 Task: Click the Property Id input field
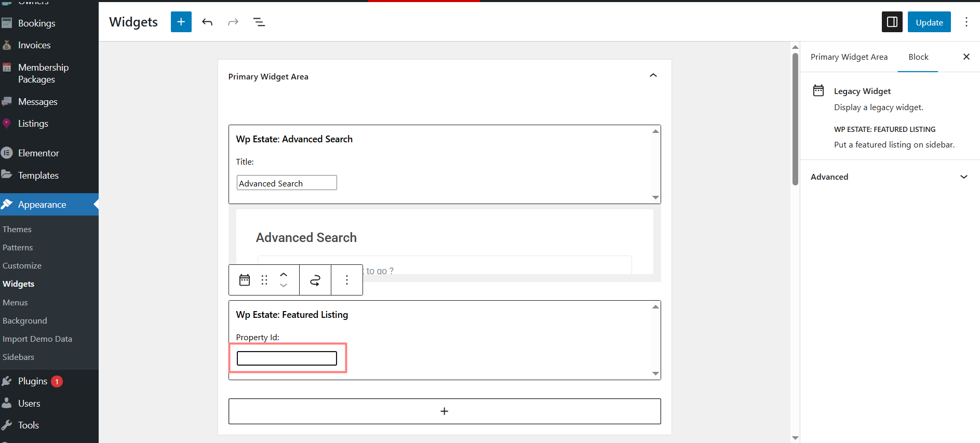pos(287,358)
